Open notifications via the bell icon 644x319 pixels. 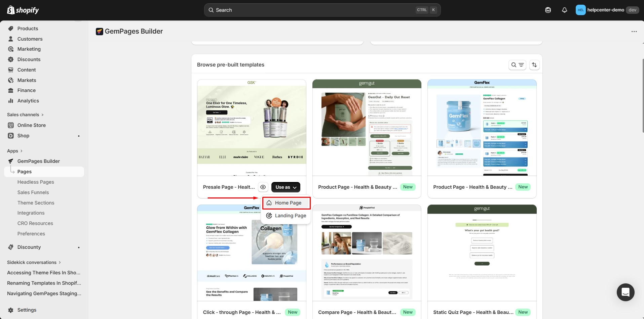[x=564, y=10]
